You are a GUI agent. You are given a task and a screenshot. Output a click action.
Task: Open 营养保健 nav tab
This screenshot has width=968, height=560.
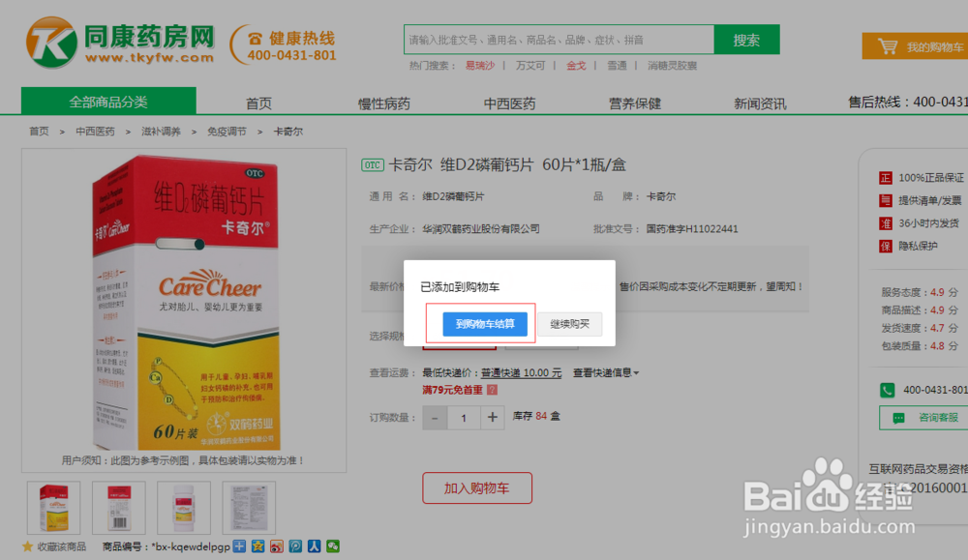(x=635, y=103)
